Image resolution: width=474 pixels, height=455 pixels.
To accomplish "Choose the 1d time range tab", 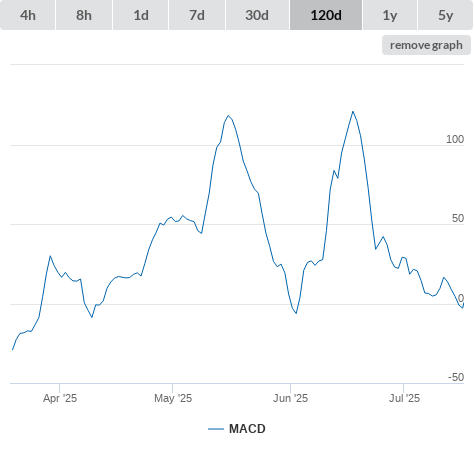I will pyautogui.click(x=141, y=15).
